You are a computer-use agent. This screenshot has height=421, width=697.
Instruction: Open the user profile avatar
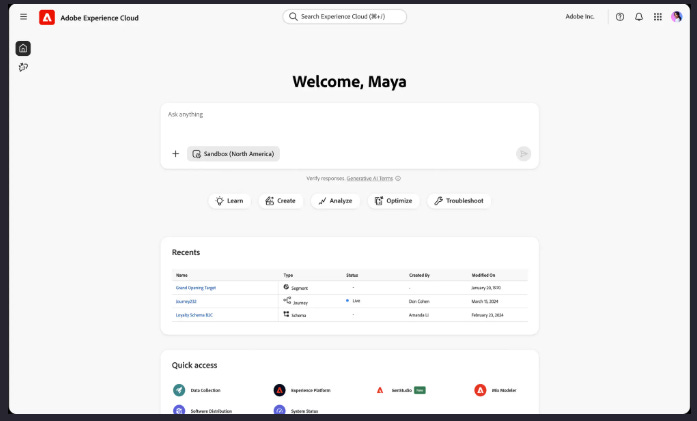tap(677, 17)
